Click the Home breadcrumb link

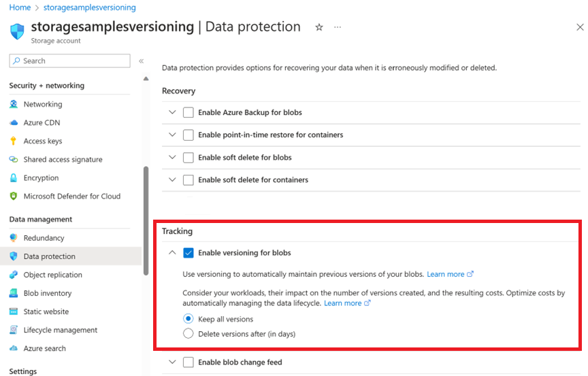click(x=20, y=7)
